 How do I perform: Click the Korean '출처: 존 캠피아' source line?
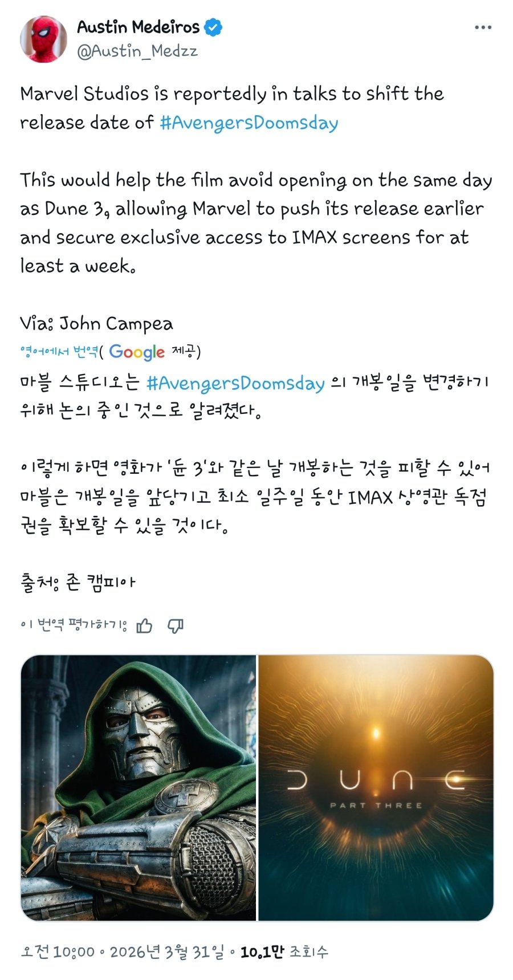78,582
